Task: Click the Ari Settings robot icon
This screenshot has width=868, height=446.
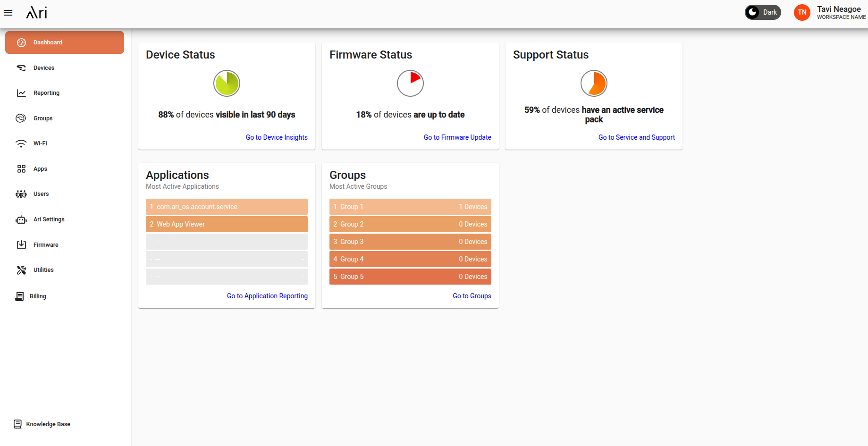Action: coord(21,219)
